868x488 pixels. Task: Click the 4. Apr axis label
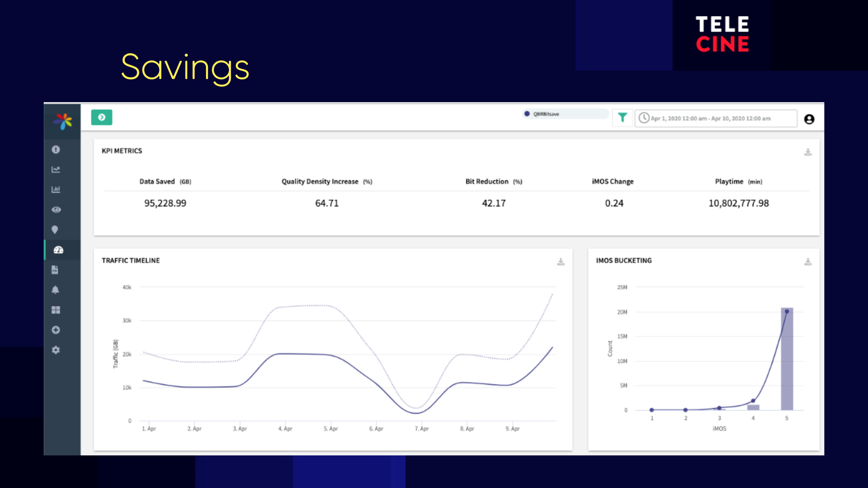(285, 429)
